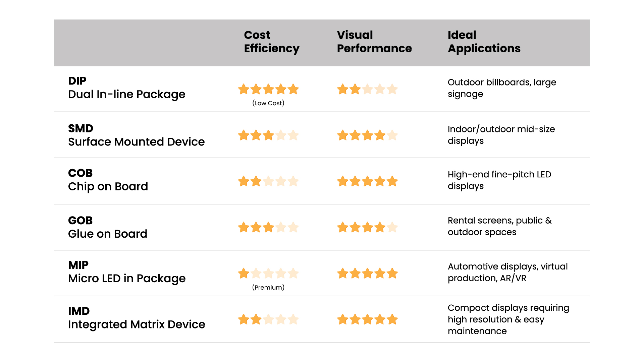Screen dimensions: 644x362
Task: Select the IMD visual performance stars
Action: click(367, 319)
